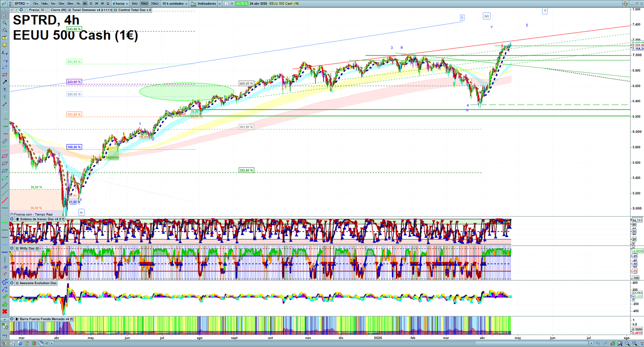Open the Indicadores panel
The image size is (644, 347).
206,4
